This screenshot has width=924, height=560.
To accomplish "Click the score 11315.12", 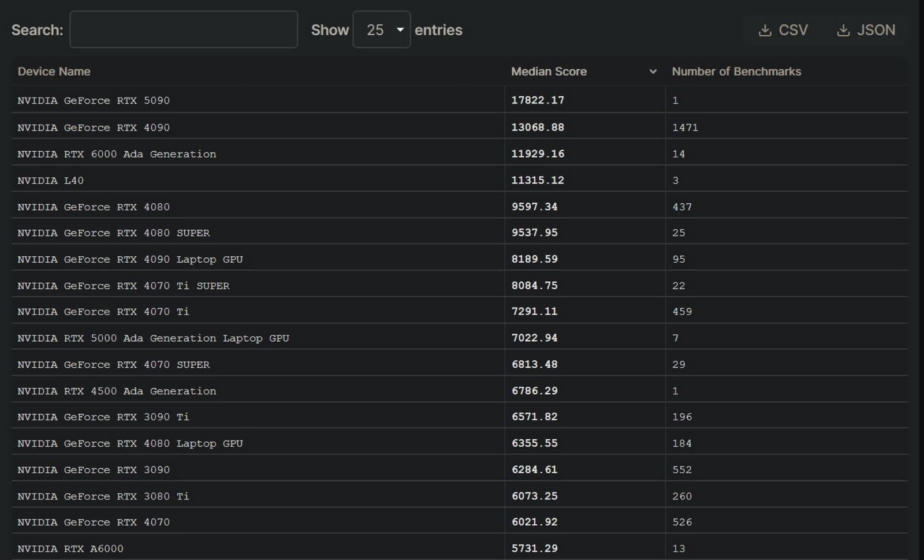I will click(538, 180).
